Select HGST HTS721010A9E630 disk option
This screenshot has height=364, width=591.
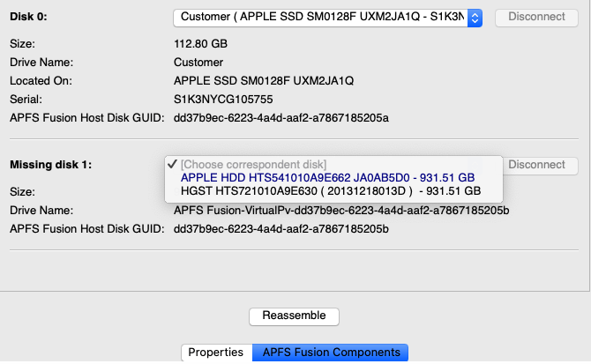331,191
